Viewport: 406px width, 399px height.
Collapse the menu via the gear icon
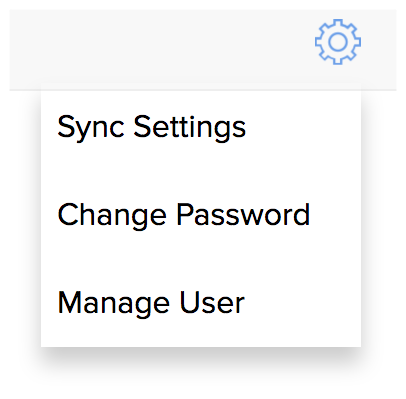click(x=338, y=42)
